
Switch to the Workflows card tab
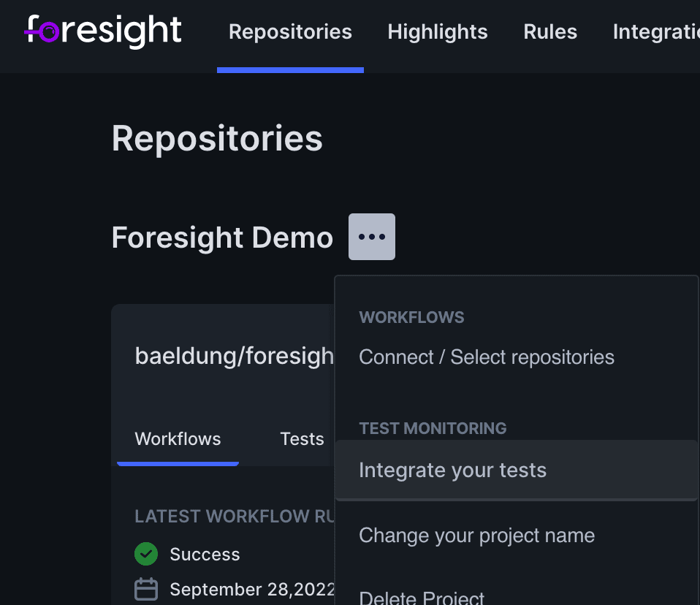(x=178, y=439)
